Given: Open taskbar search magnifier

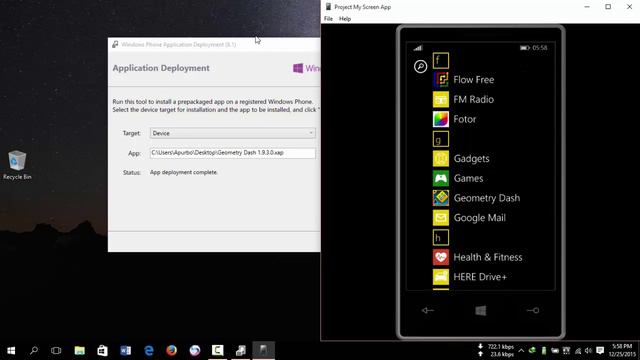Looking at the screenshot, I should pos(34,350).
